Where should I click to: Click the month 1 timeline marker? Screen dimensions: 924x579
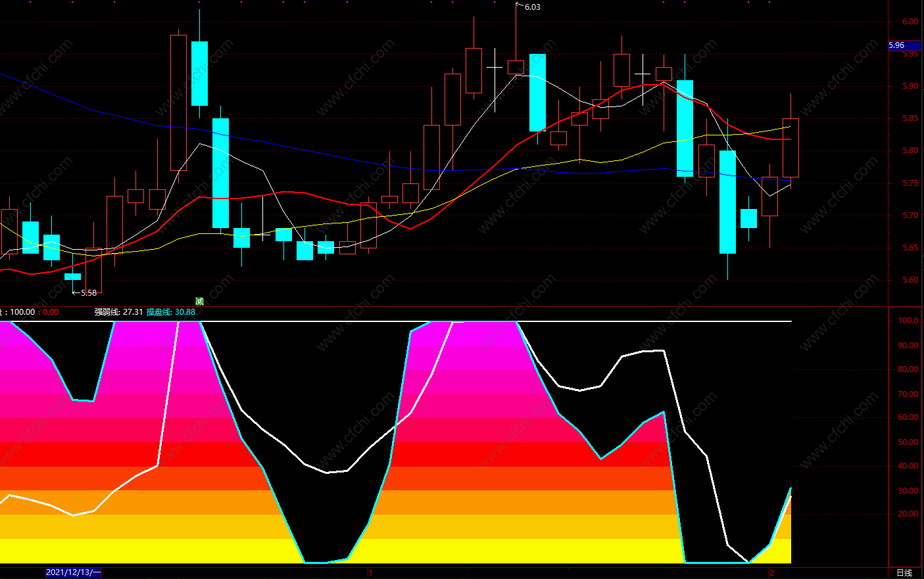point(371,572)
